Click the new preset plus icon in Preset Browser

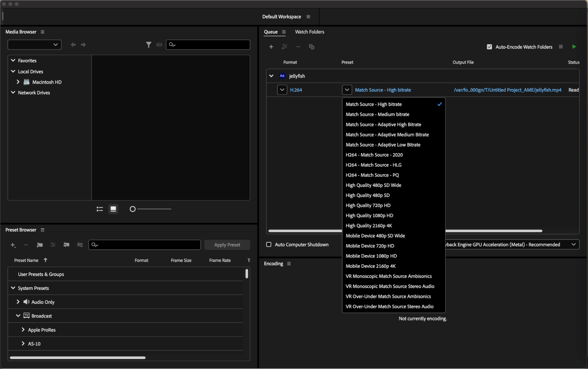pyautogui.click(x=13, y=245)
